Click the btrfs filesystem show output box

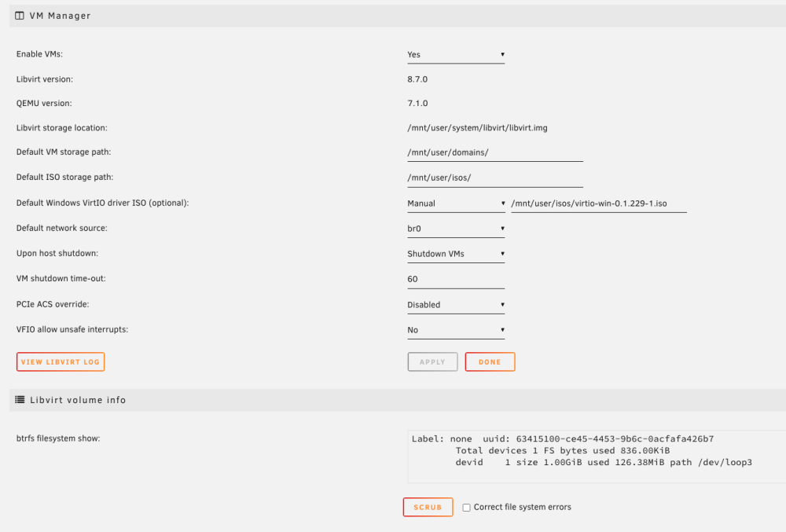(597, 457)
